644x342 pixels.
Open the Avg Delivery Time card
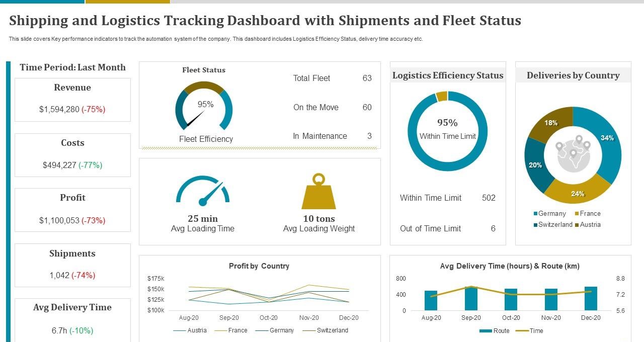click(x=72, y=320)
